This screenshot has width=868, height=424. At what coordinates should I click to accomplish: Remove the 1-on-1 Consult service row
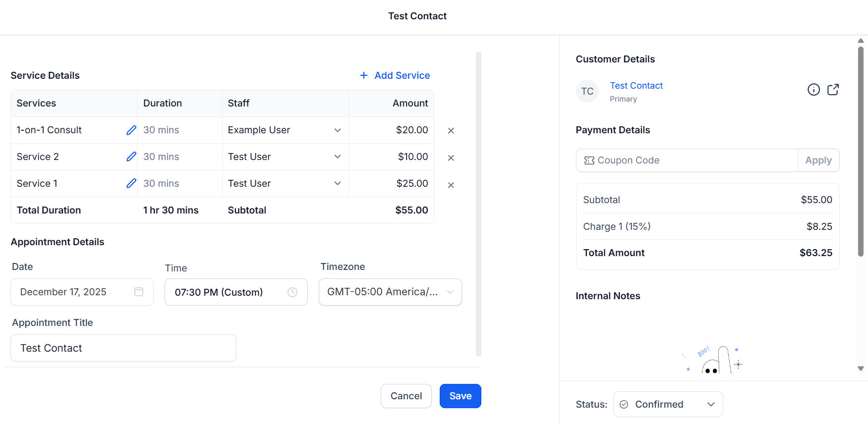(451, 131)
